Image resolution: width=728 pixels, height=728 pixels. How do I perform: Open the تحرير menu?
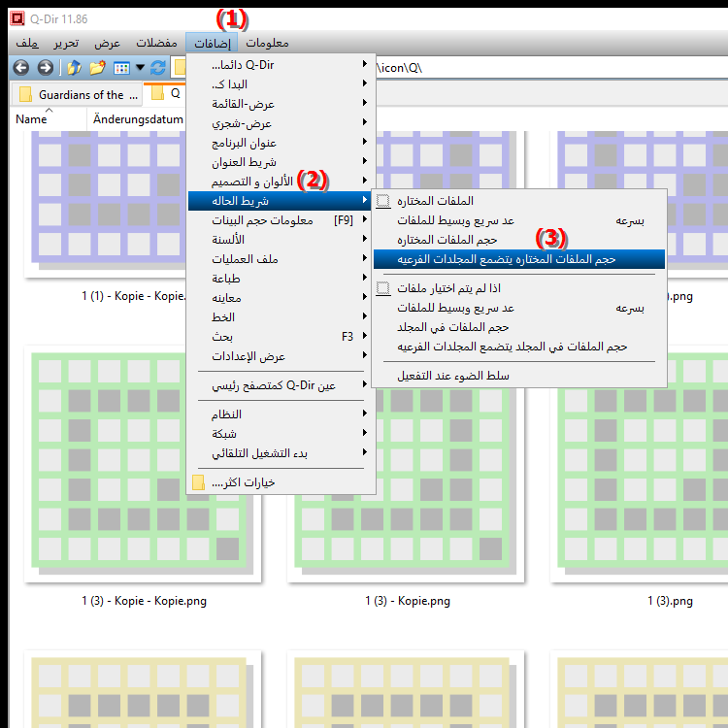coord(66,43)
